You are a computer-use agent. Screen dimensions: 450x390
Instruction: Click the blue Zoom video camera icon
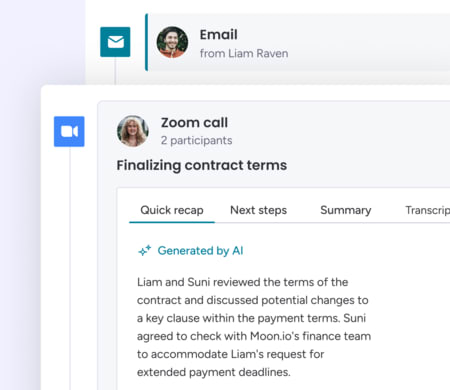[x=69, y=131]
